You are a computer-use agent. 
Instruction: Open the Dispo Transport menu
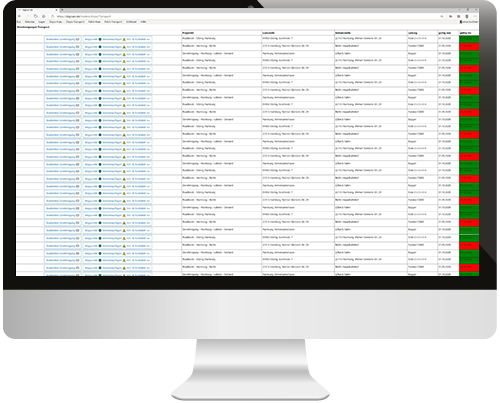tap(75, 22)
